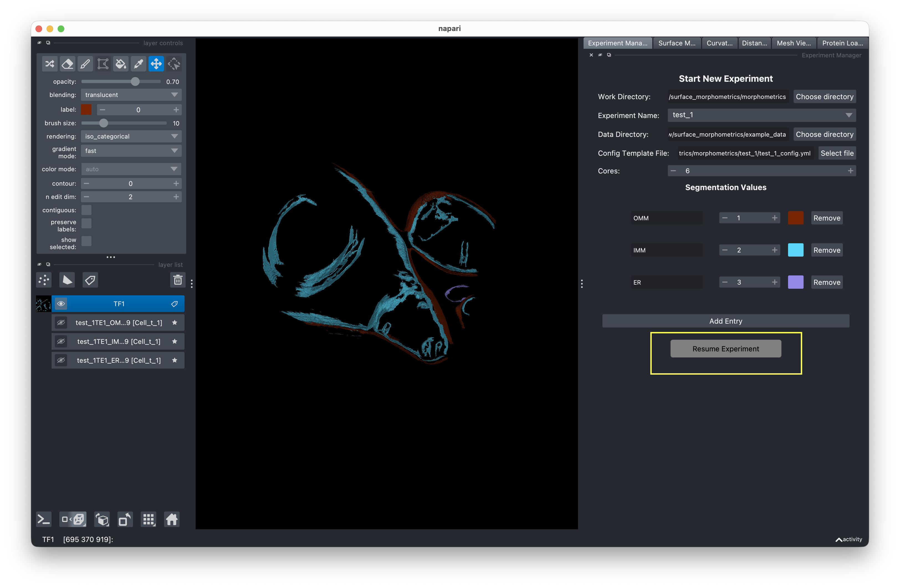
Task: Enable the preserve labels checkbox
Action: (x=87, y=223)
